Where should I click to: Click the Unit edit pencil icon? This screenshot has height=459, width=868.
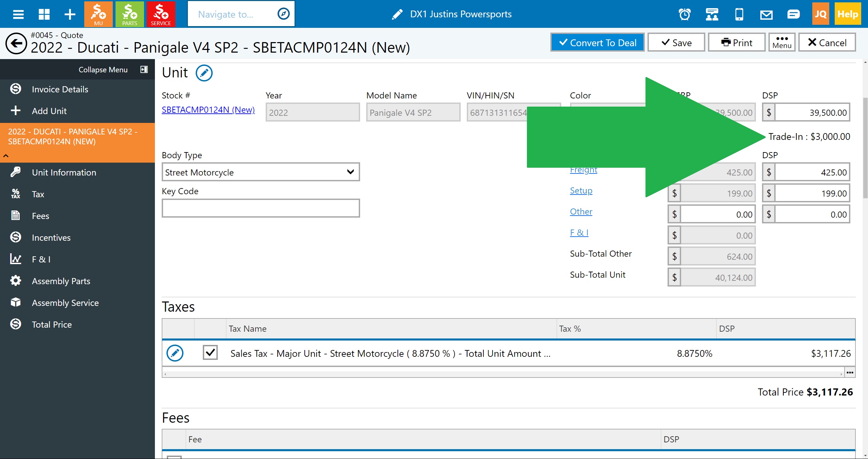coord(204,73)
